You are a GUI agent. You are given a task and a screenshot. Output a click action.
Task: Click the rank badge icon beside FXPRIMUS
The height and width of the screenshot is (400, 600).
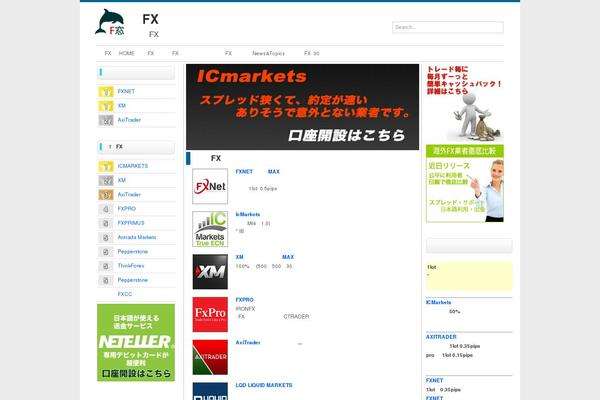pos(106,223)
